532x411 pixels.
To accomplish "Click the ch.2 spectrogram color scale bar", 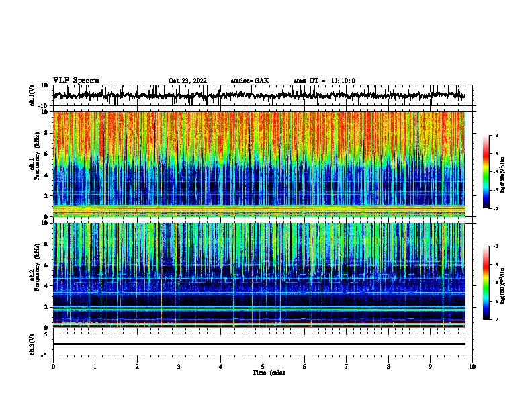I will tap(486, 283).
